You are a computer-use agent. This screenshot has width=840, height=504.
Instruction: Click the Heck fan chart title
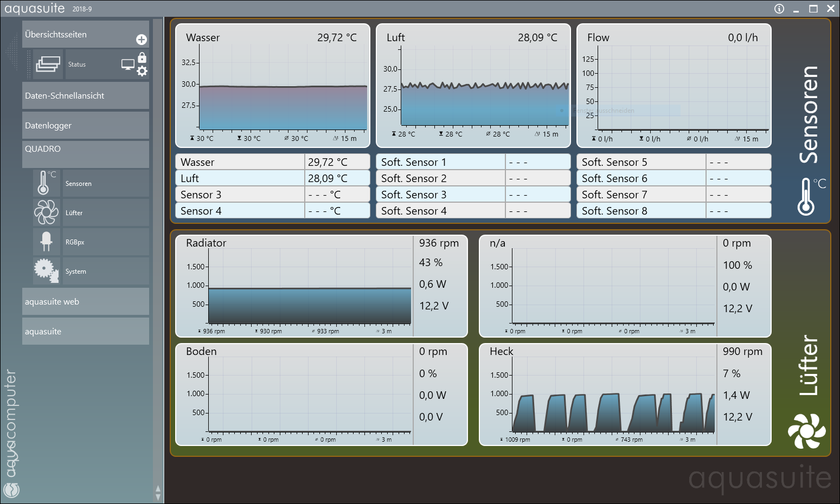click(x=501, y=352)
